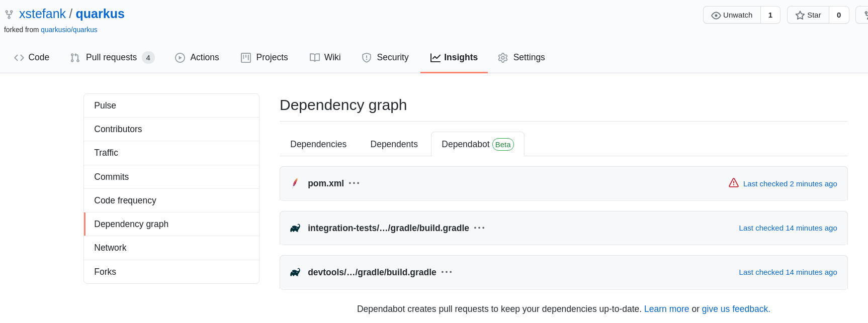868x323 pixels.
Task: Click the Gradle elephant icon for integration-tests
Action: tap(295, 228)
